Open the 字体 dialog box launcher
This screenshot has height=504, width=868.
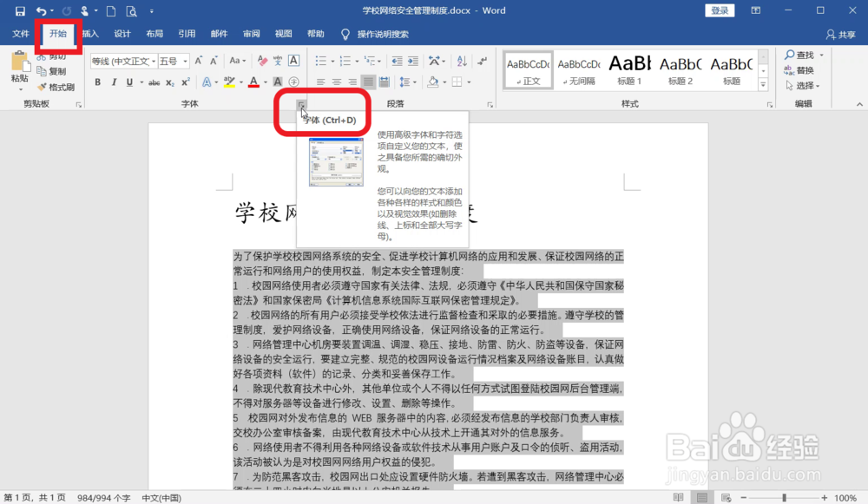[302, 105]
